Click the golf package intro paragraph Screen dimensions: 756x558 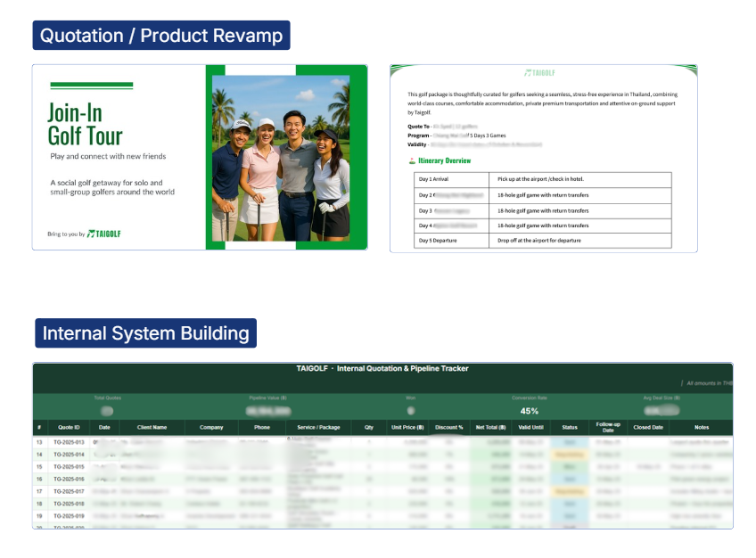tap(542, 103)
